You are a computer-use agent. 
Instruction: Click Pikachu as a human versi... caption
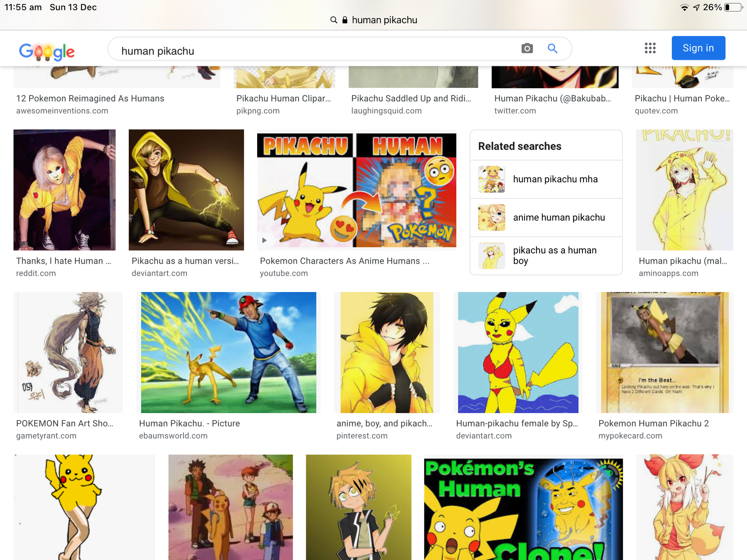tap(185, 261)
